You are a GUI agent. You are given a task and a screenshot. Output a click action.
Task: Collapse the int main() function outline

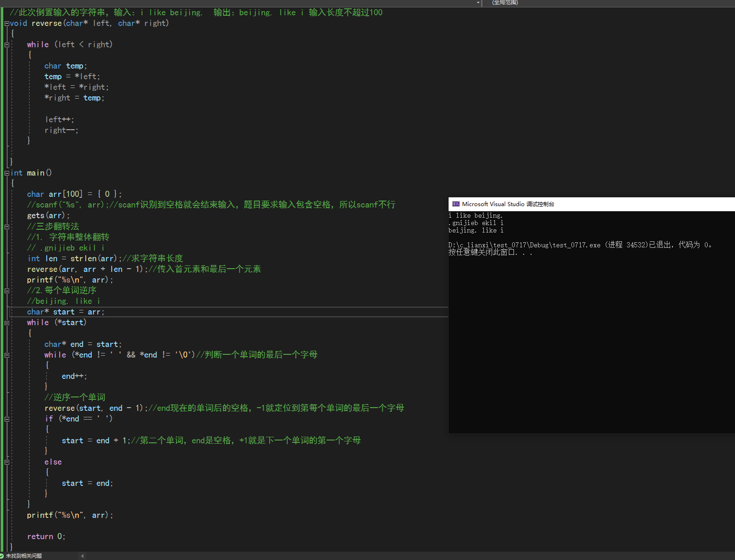(x=6, y=173)
